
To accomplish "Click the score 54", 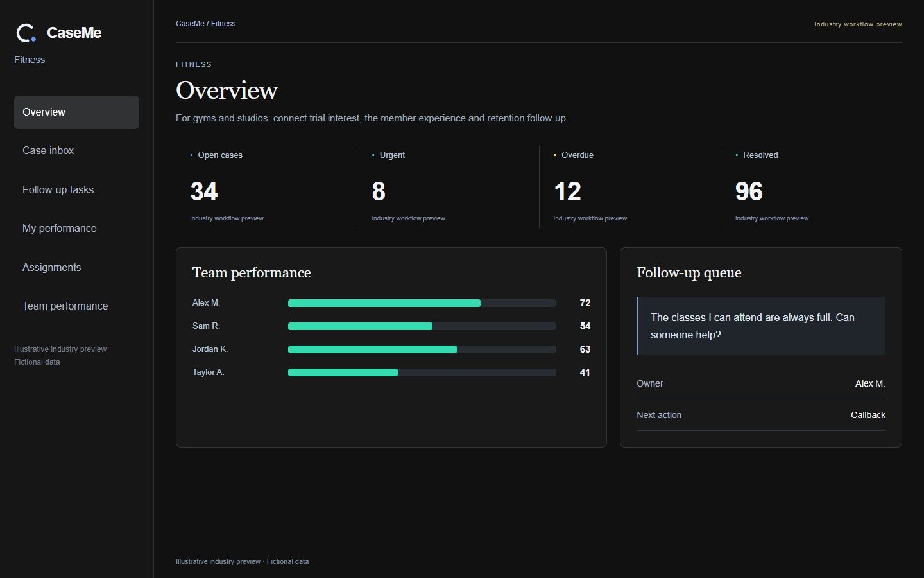I will [x=585, y=326].
